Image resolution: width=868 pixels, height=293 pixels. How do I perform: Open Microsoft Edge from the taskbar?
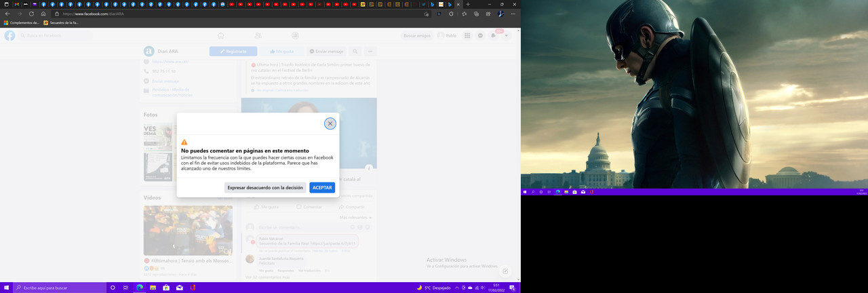point(140,288)
